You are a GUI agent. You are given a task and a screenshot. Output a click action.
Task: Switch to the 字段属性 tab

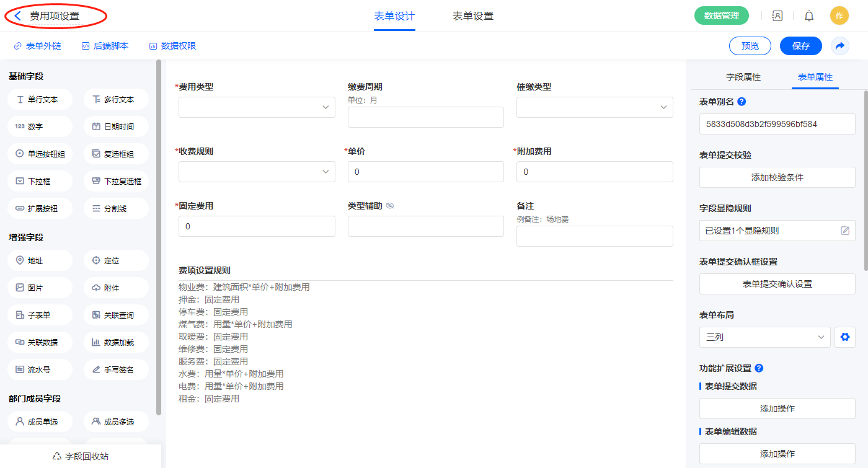743,77
